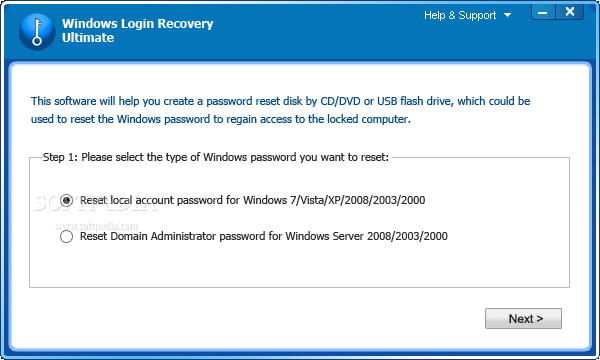600x360 pixels.
Task: Minimize the Windows Login Recovery window
Action: click(x=543, y=13)
